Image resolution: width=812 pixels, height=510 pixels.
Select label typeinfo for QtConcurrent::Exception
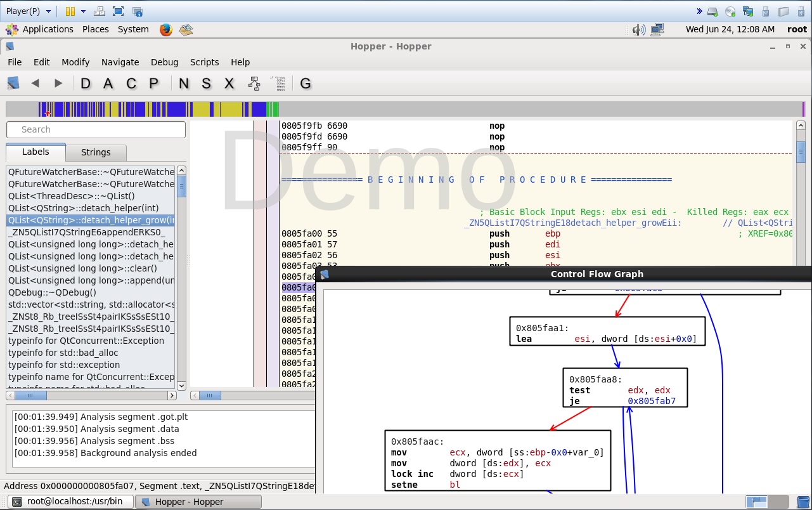pyautogui.click(x=91, y=341)
